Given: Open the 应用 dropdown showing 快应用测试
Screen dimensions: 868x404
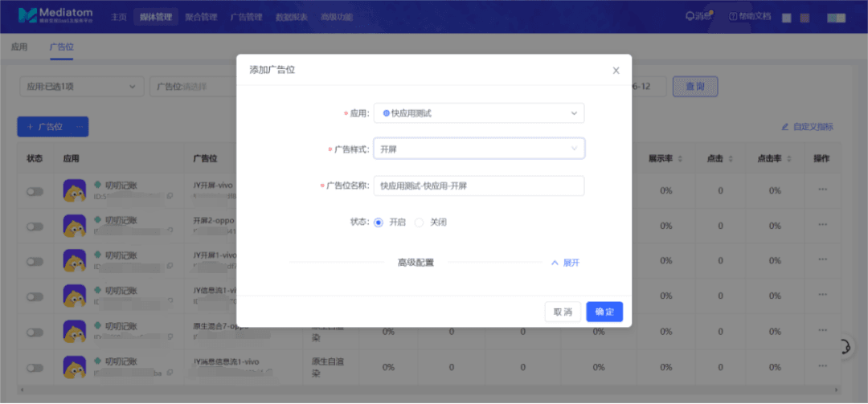Looking at the screenshot, I should point(478,113).
